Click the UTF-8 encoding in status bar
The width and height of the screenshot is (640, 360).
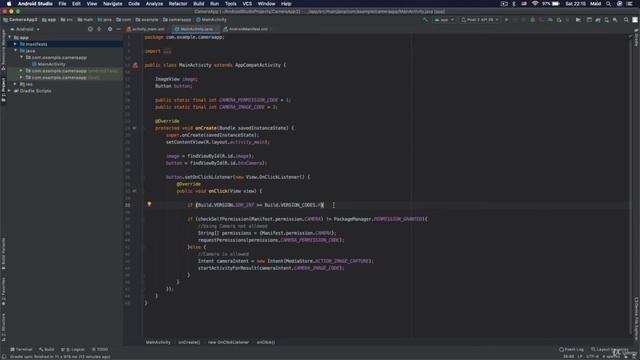point(592,356)
